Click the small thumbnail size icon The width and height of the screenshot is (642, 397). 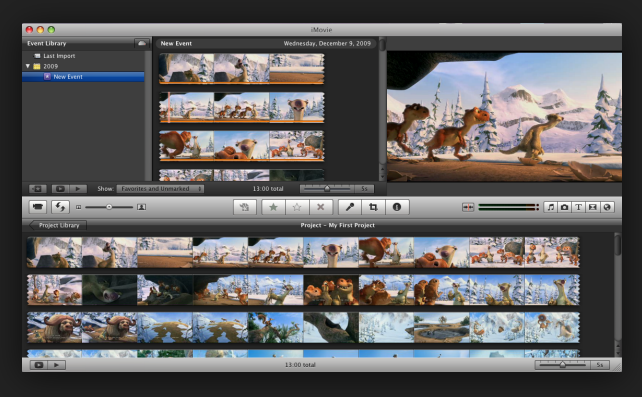tap(79, 208)
